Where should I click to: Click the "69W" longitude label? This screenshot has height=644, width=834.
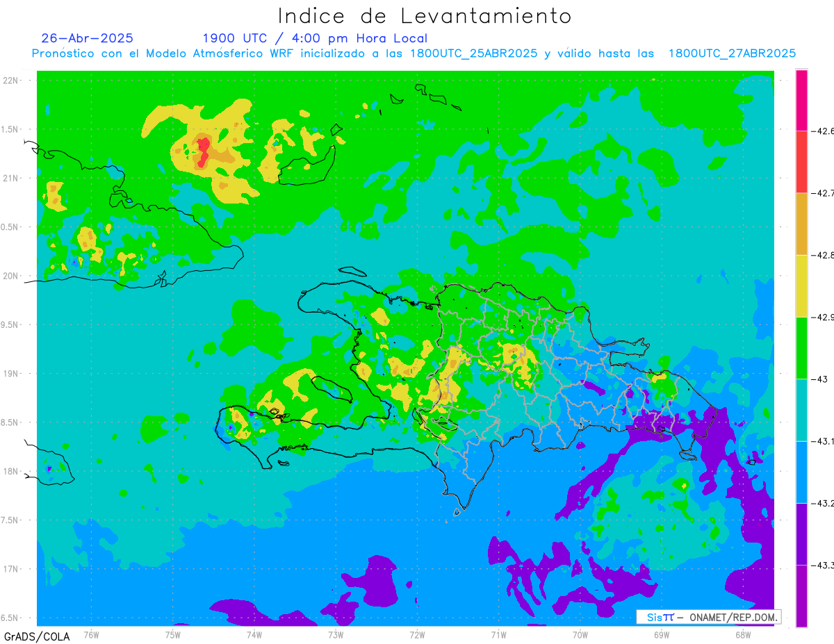pos(662,634)
